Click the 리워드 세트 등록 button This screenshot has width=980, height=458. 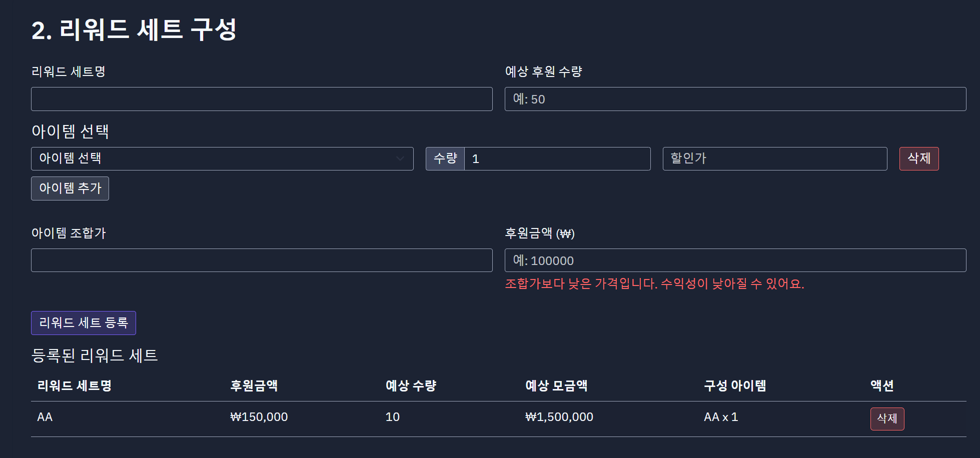click(84, 323)
